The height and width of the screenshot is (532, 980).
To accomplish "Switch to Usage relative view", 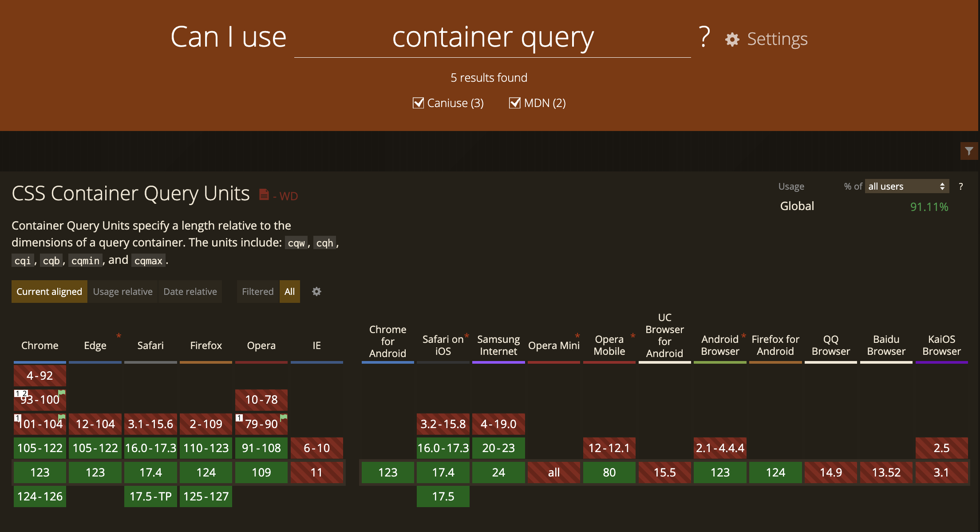I will click(122, 292).
